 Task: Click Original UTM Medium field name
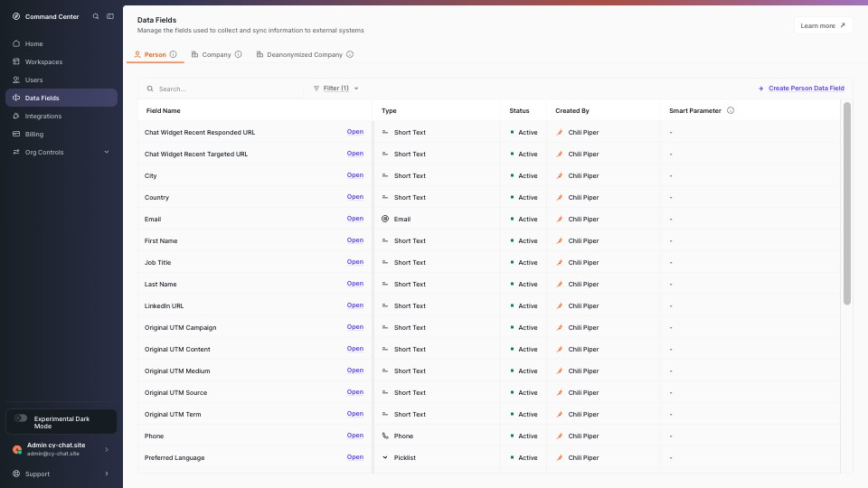[x=177, y=371]
